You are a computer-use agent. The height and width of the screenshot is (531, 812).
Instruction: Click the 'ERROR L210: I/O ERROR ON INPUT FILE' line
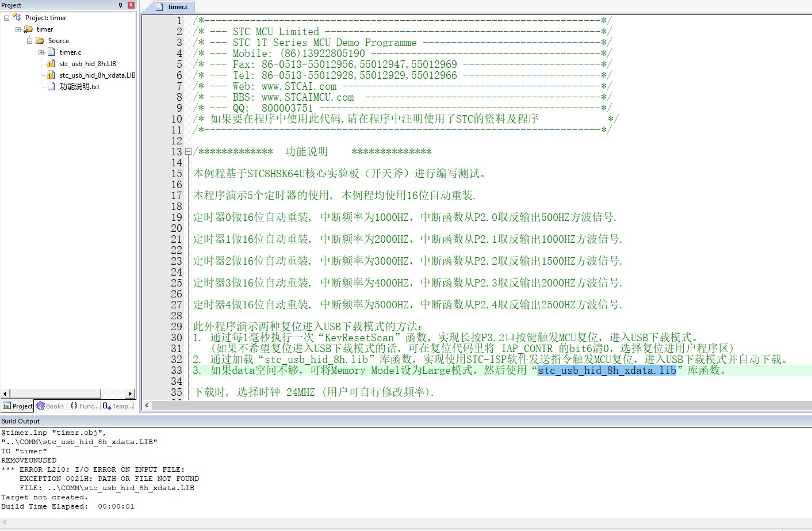coord(93,469)
